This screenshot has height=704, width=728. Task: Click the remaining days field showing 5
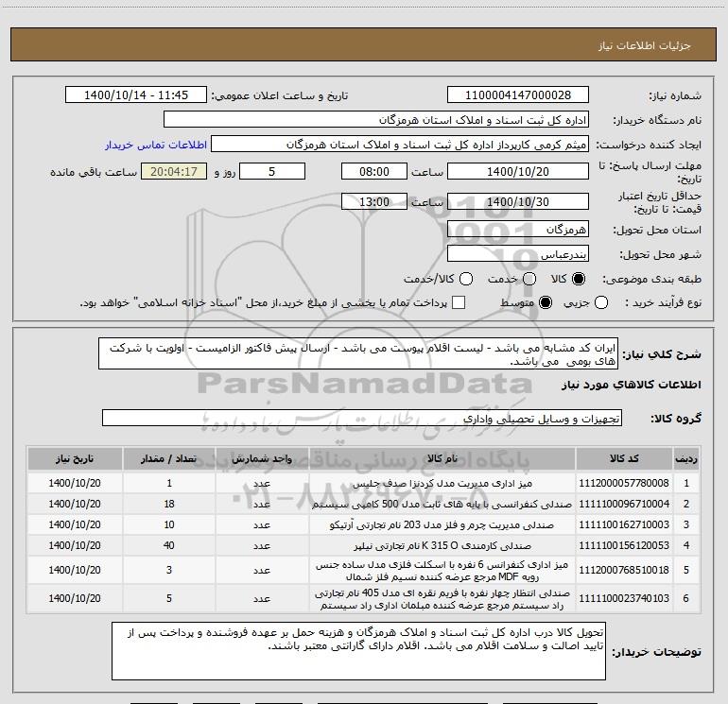point(272,171)
